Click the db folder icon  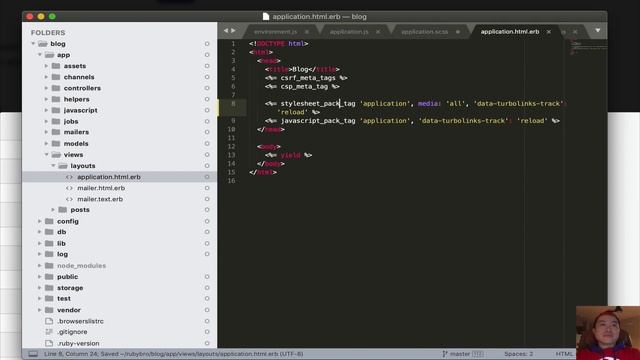(49, 232)
